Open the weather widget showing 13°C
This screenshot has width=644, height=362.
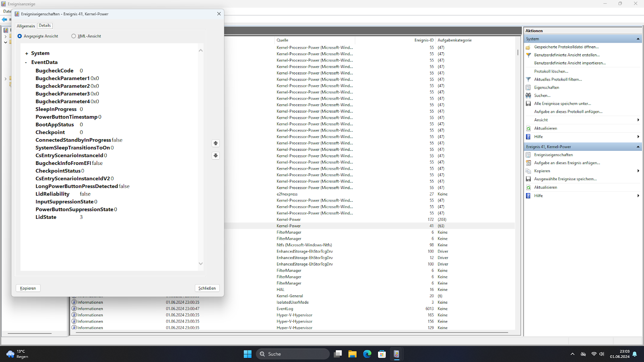17,354
